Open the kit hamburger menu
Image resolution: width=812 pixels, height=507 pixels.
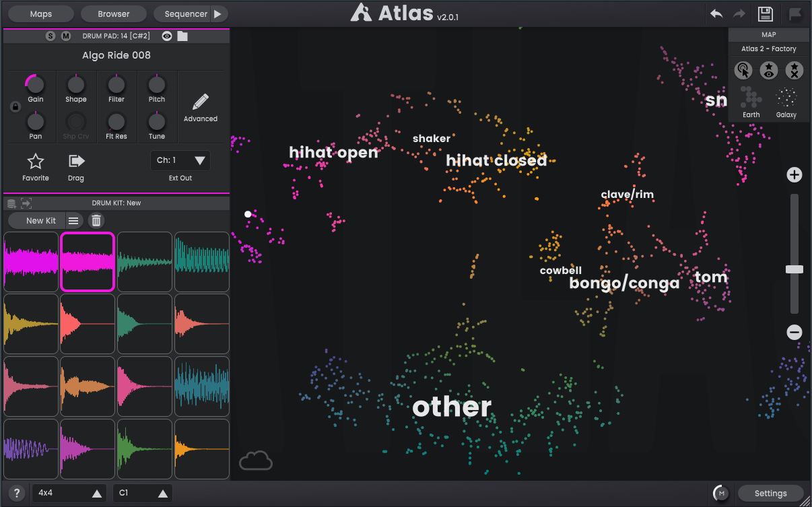[73, 220]
